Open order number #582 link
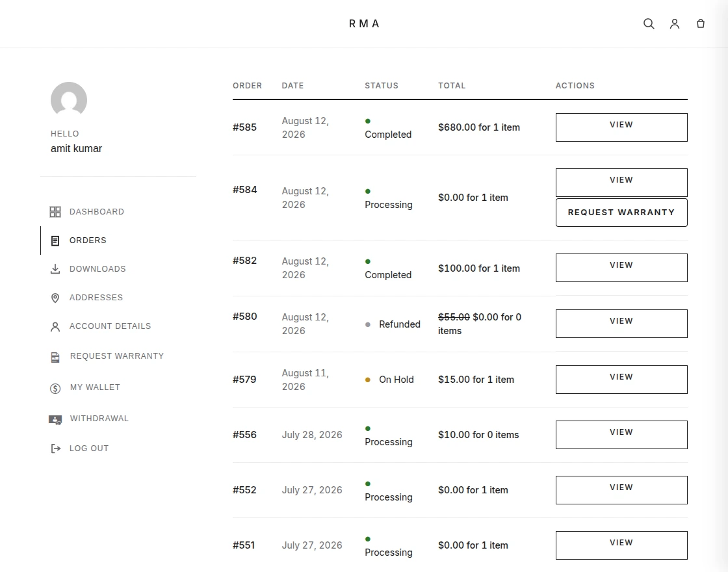This screenshot has height=572, width=728. (244, 261)
